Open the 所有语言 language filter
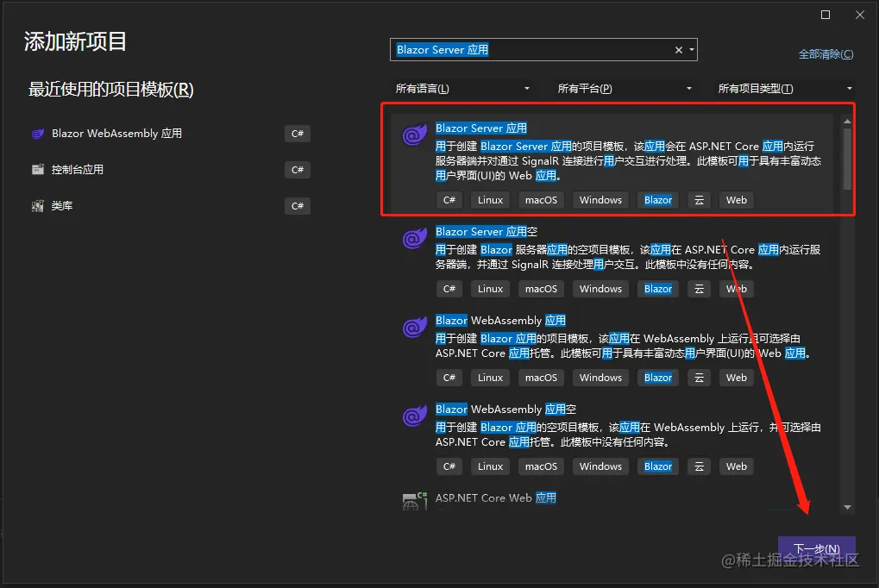Screen dimensions: 879x588 461,89
